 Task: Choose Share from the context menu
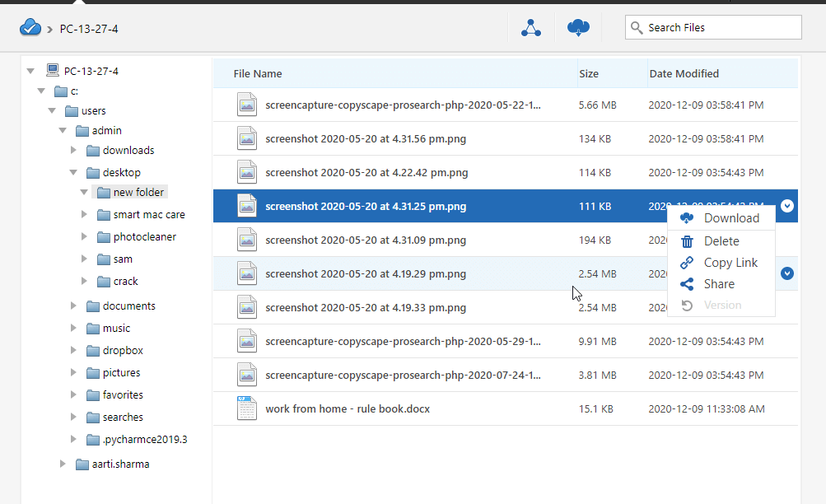(721, 284)
